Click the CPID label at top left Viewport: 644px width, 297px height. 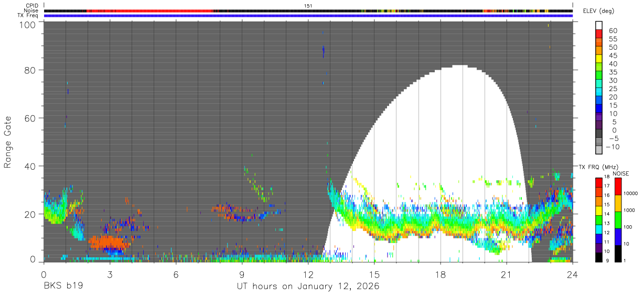[31, 5]
